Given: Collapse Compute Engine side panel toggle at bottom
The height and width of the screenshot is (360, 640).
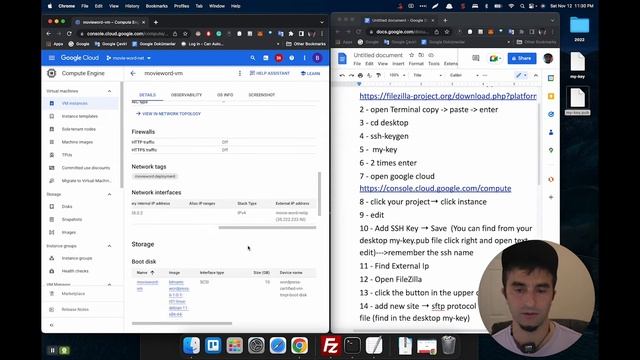Looking at the screenshot, I should point(51,325).
